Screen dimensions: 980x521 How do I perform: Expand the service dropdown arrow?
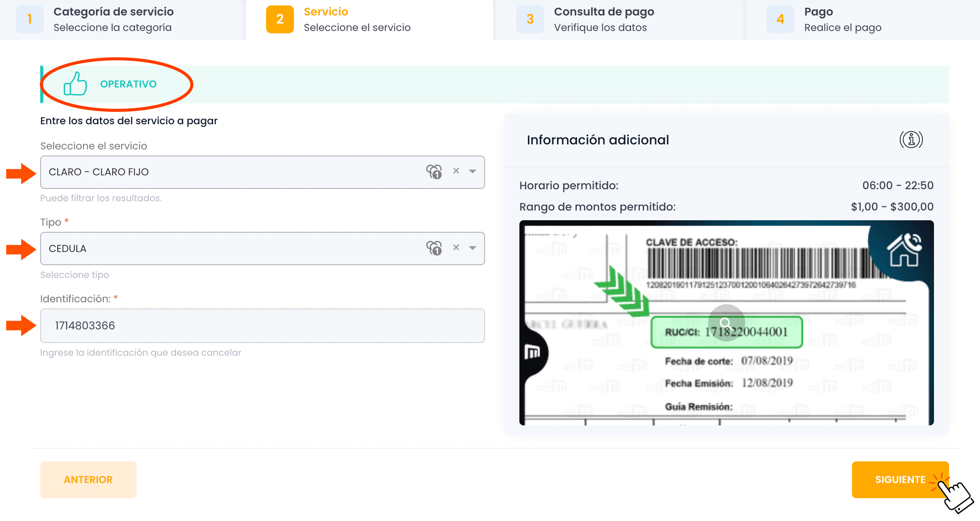[x=473, y=171]
